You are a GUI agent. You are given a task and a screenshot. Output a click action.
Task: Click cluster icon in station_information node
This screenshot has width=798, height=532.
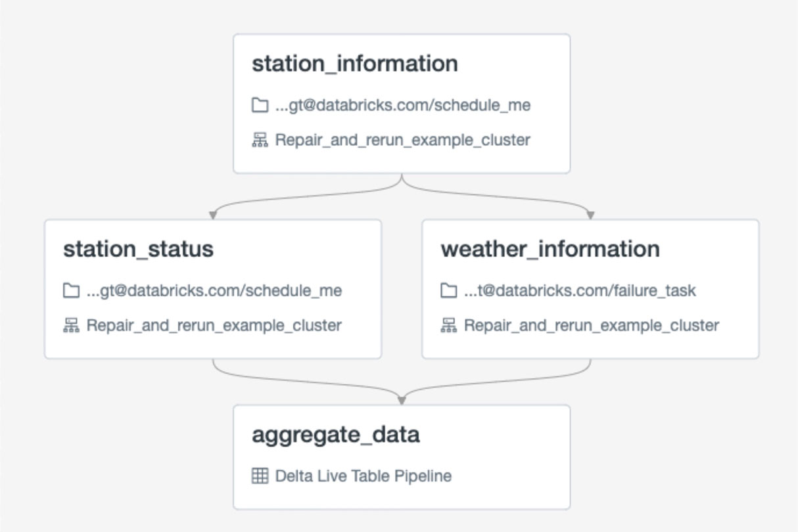pyautogui.click(x=260, y=140)
